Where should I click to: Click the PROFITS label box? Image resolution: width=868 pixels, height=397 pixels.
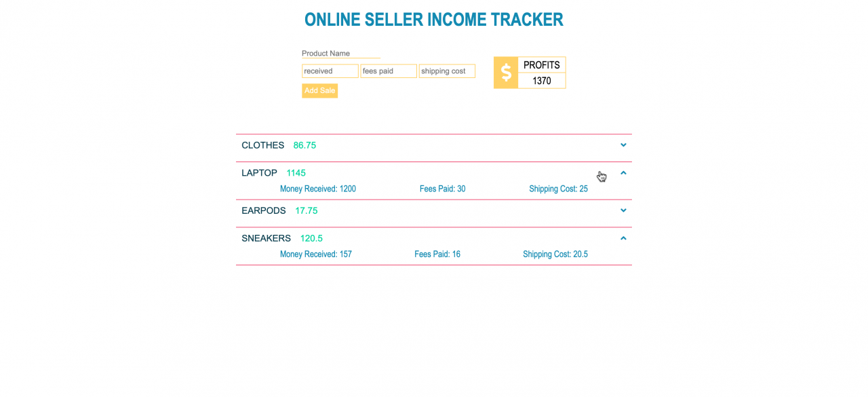[541, 65]
